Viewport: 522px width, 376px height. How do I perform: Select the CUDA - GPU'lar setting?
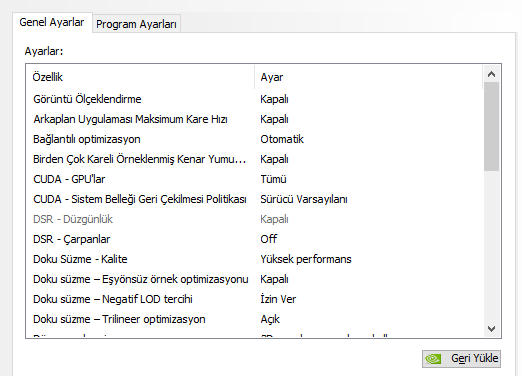pyautogui.click(x=255, y=179)
